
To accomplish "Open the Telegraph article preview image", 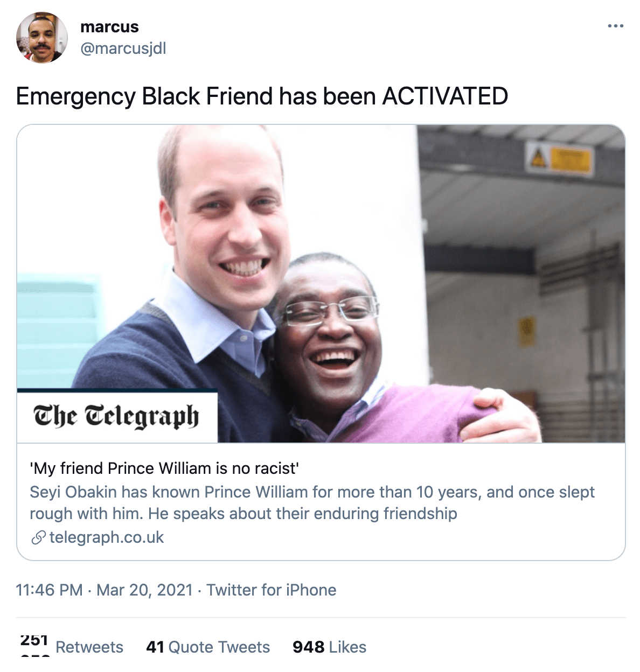I will click(321, 284).
